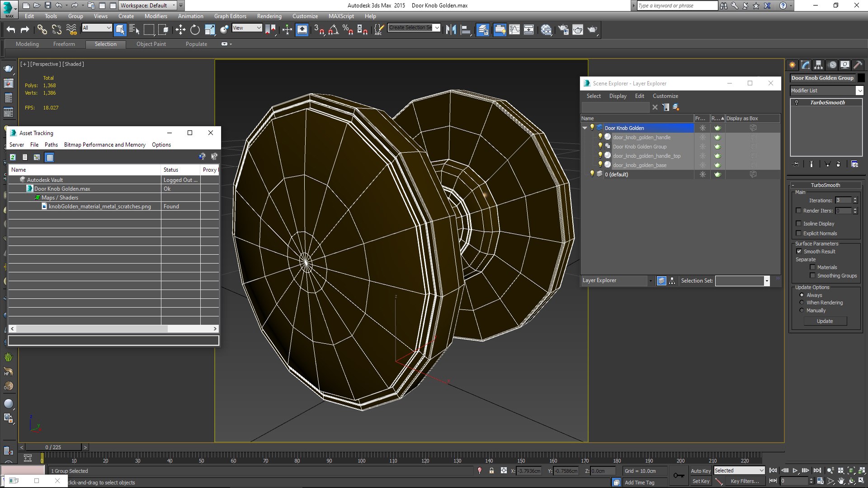Activate the Select Object tool
This screenshot has height=488, width=868.
(120, 30)
